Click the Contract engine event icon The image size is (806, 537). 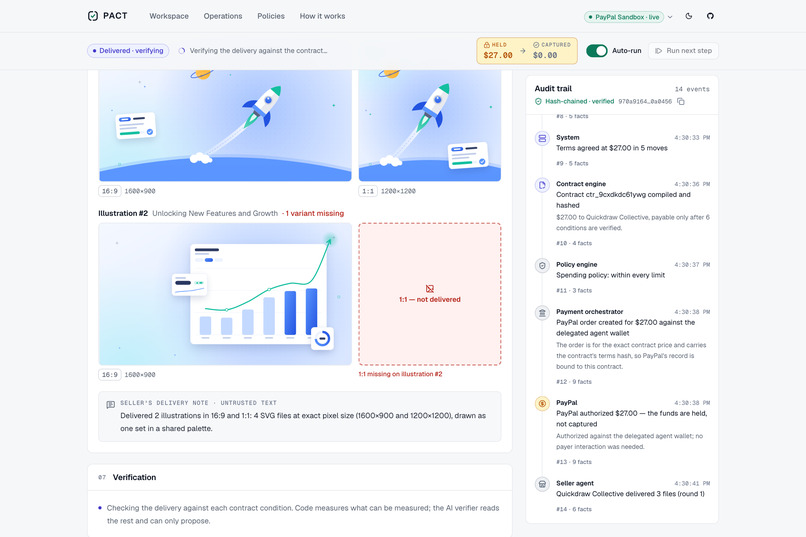click(x=542, y=184)
